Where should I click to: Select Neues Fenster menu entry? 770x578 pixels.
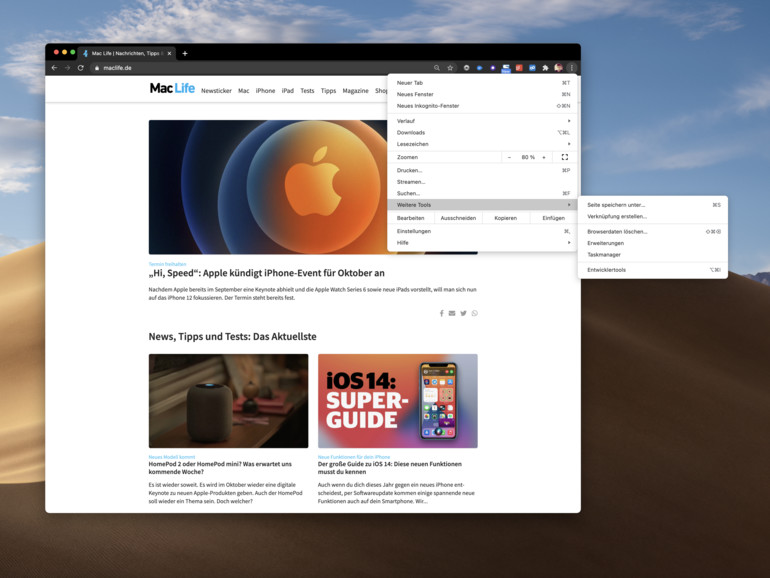482,94
